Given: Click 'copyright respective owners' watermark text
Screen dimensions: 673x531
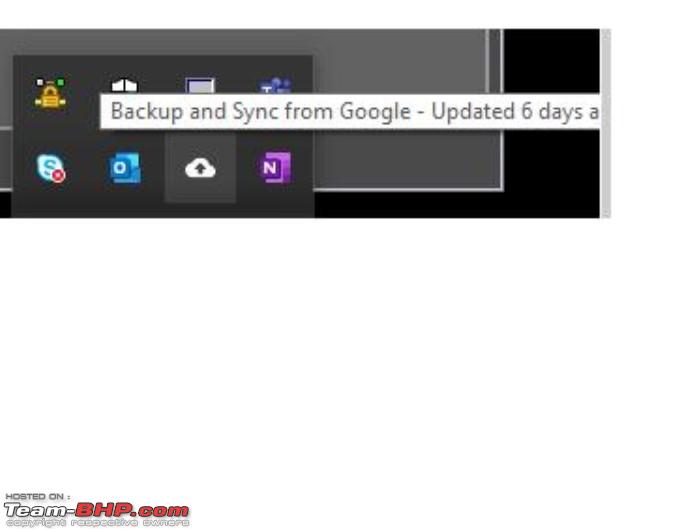Looking at the screenshot, I should pyautogui.click(x=97, y=522).
